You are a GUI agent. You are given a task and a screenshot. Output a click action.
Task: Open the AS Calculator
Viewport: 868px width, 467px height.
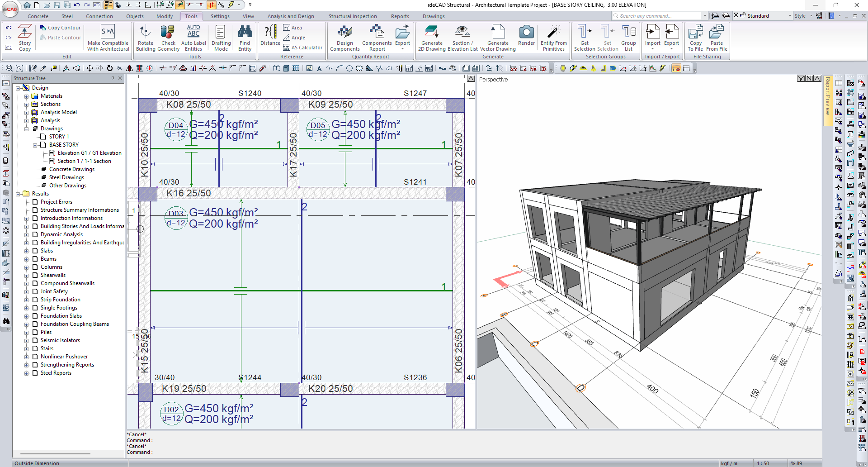(x=302, y=48)
